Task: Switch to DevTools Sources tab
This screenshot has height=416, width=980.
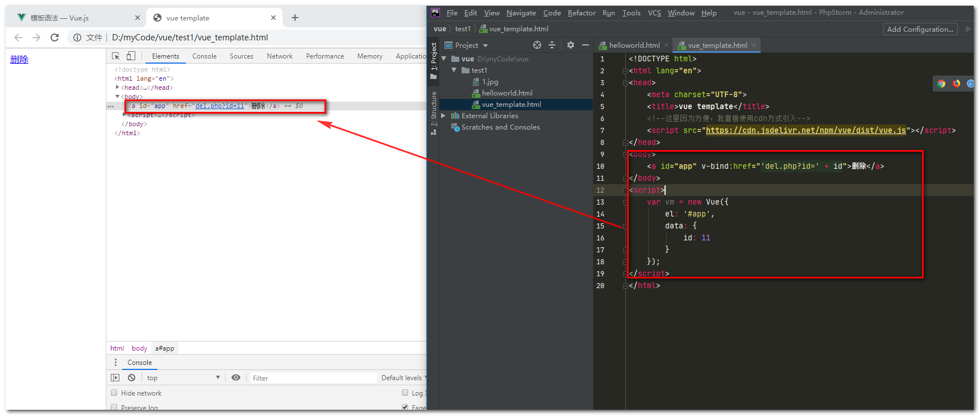Action: point(242,56)
